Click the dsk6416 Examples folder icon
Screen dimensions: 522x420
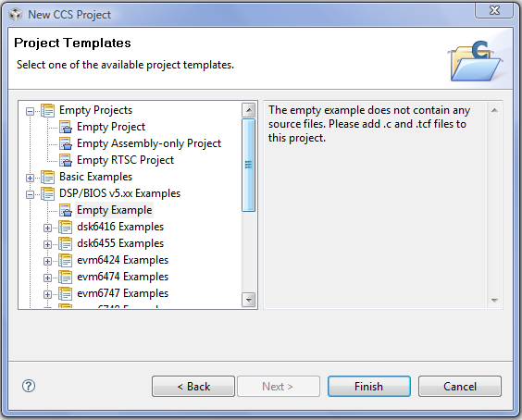click(65, 227)
